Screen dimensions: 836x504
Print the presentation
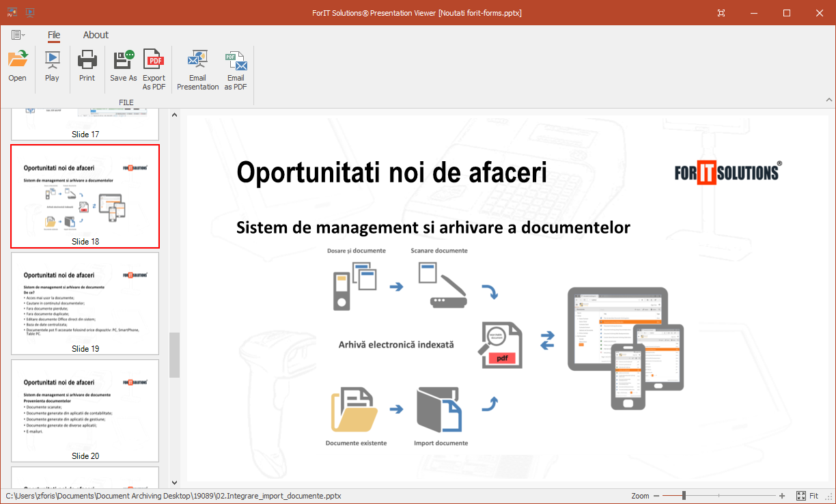pyautogui.click(x=87, y=66)
